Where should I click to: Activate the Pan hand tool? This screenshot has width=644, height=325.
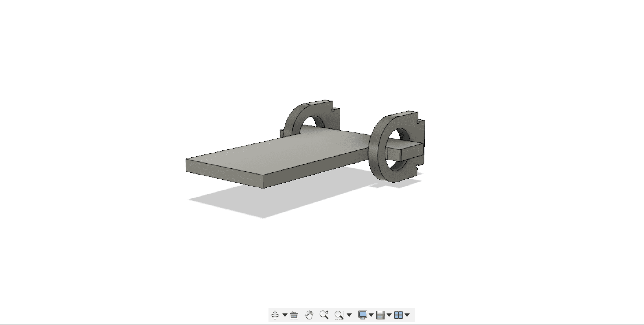coord(309,315)
